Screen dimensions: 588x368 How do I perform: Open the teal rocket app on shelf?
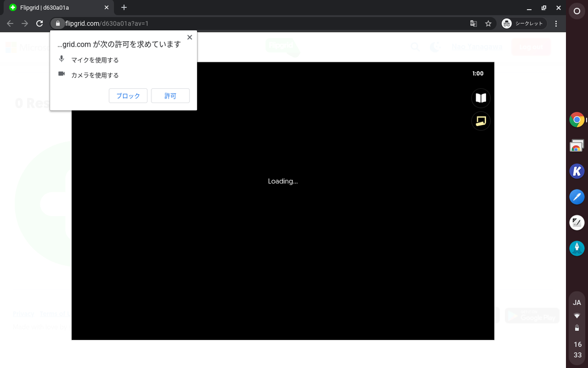[x=577, y=248]
